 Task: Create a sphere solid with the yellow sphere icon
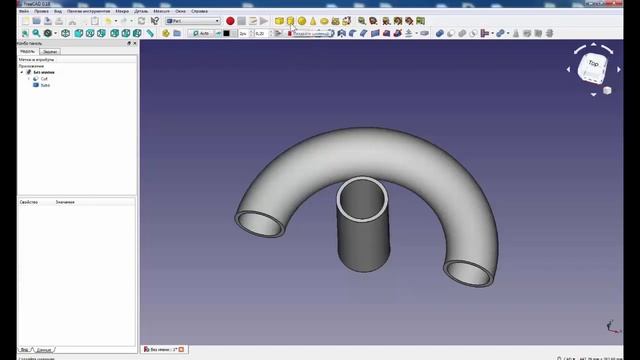click(302, 21)
